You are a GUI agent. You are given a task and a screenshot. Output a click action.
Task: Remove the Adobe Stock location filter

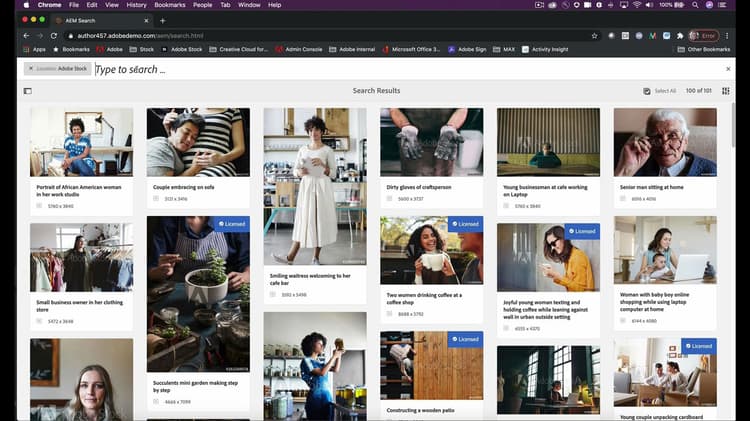coord(29,69)
